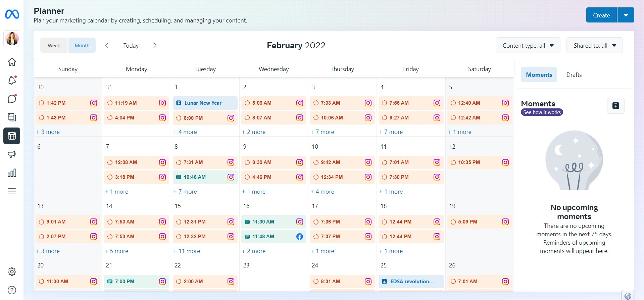The image size is (644, 300).
Task: Click Instagram icon on Feb 21 7:00 PM post
Action: pyautogui.click(x=162, y=282)
